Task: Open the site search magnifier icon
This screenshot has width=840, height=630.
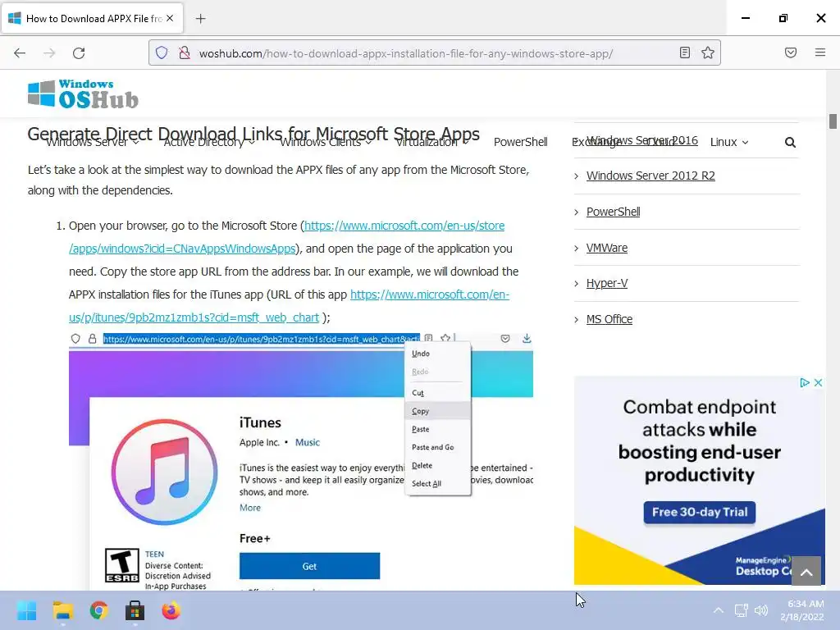Action: coord(790,142)
